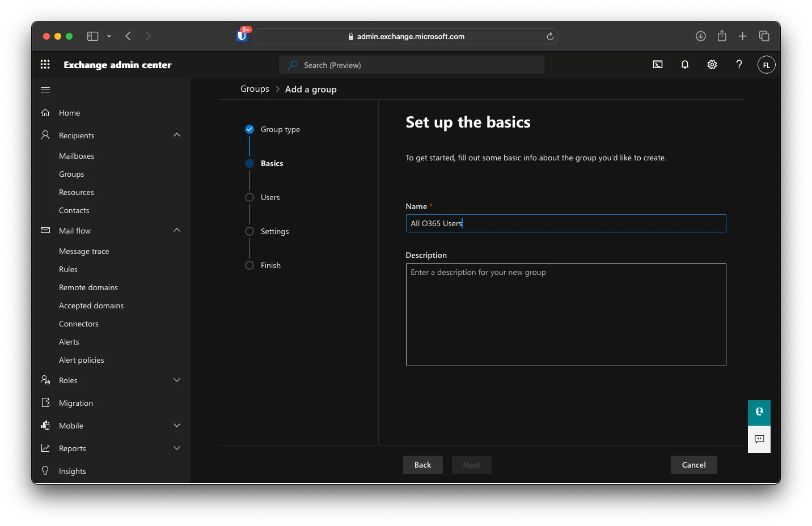
Task: Click the Migration icon in sidebar
Action: pyautogui.click(x=45, y=402)
